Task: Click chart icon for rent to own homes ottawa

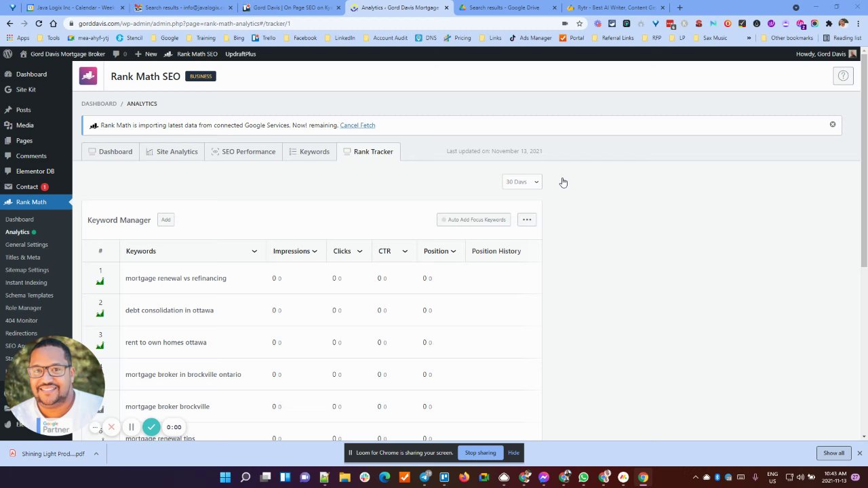Action: 100,346
